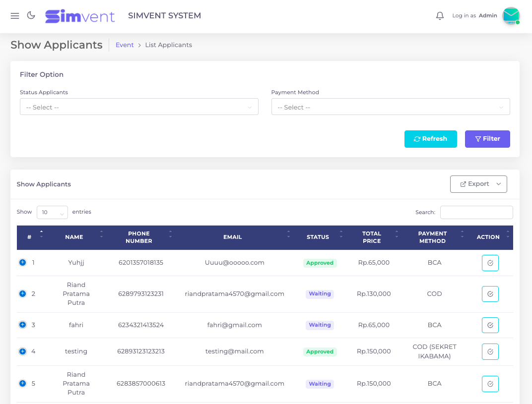532x404 pixels.
Task: Click the Refresh button
Action: (430, 139)
